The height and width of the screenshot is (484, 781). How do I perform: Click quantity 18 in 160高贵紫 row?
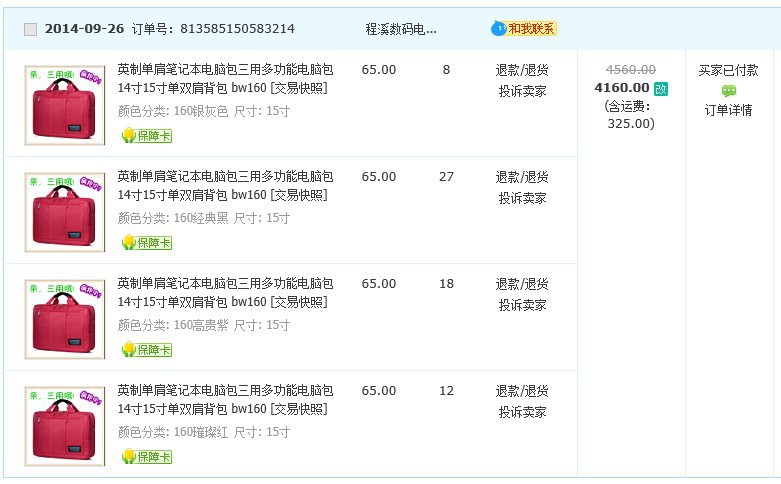pos(446,284)
